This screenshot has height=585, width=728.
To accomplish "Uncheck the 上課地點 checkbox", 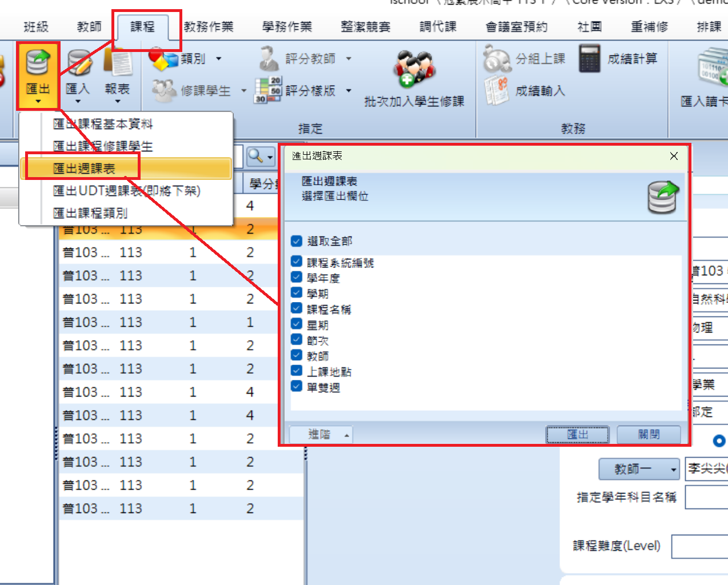I will [x=297, y=371].
